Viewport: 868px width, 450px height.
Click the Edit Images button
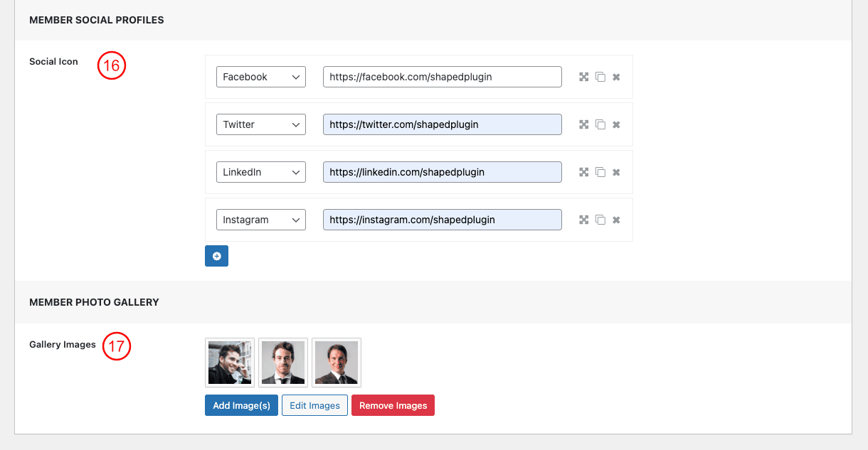(315, 405)
